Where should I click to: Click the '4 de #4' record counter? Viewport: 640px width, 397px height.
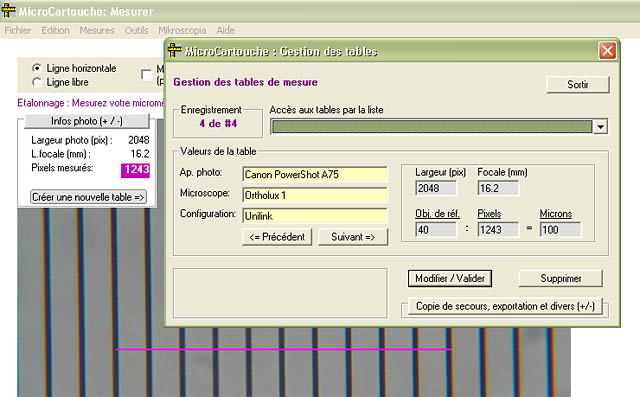point(218,124)
